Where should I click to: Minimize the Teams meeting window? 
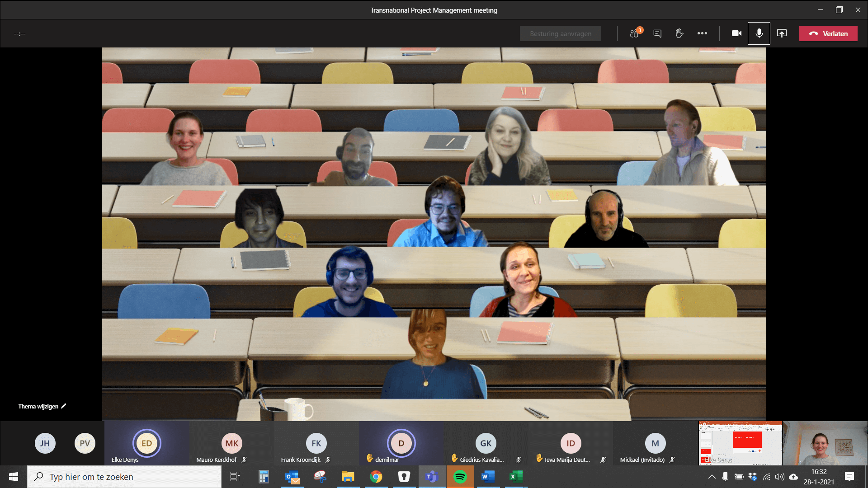(x=821, y=9)
